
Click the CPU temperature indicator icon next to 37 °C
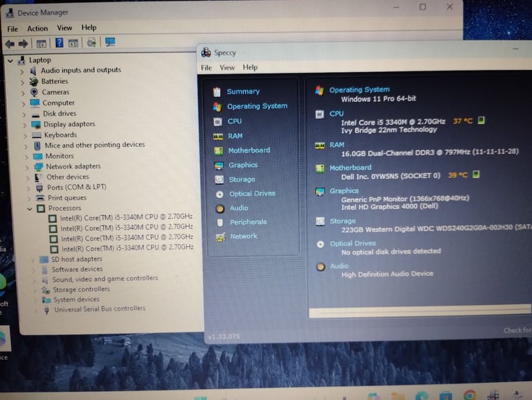tap(481, 120)
